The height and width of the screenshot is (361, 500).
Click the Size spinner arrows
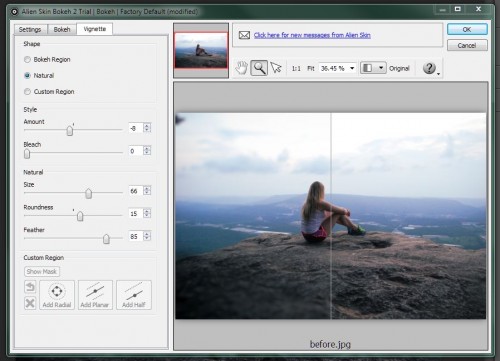click(147, 190)
